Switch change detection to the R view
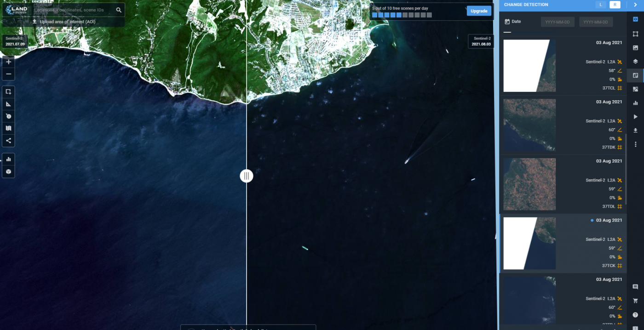 615,5
